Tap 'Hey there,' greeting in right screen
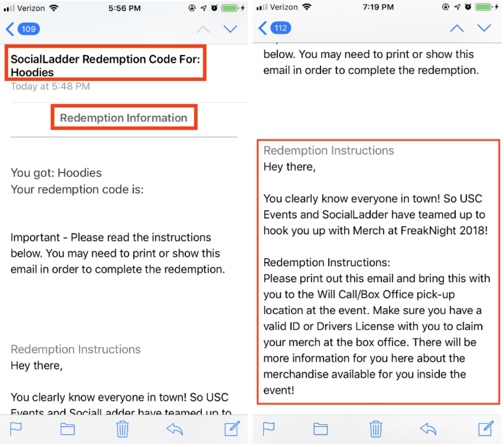This screenshot has height=447, width=504. tap(290, 167)
